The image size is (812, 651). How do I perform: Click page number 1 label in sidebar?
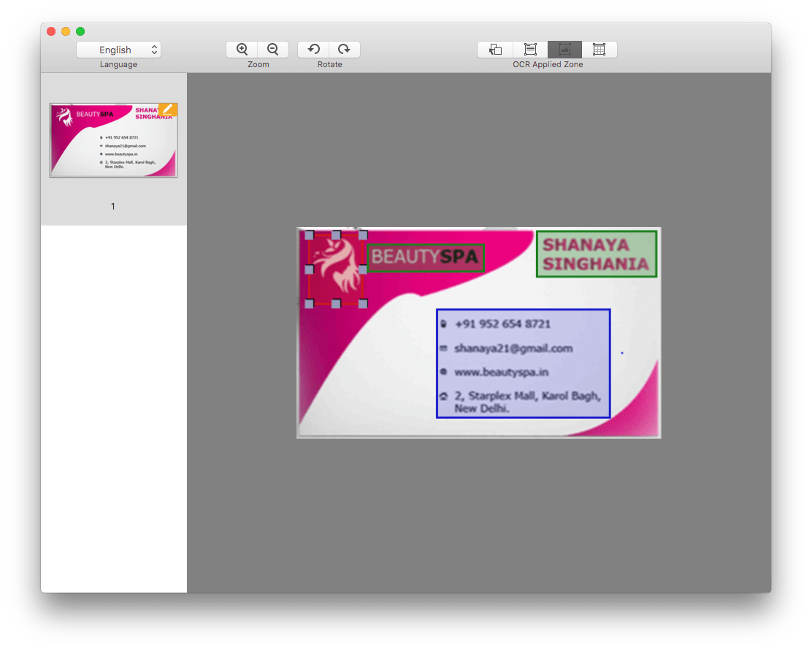(x=113, y=207)
